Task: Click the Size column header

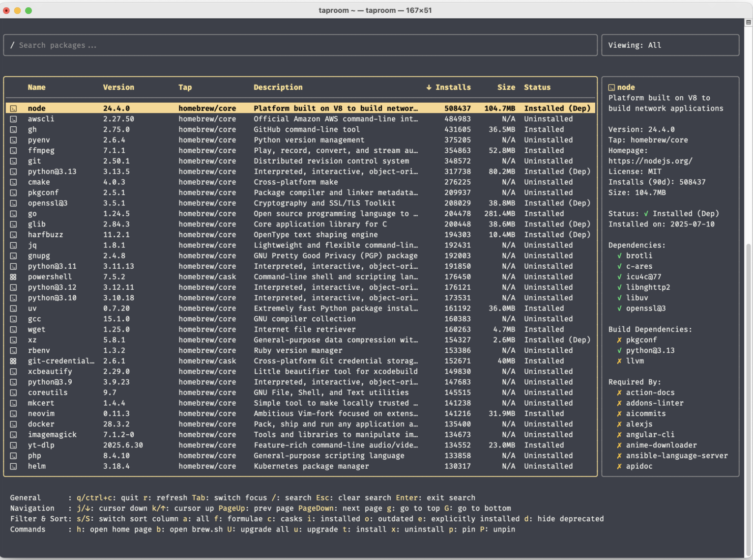Action: click(x=506, y=87)
